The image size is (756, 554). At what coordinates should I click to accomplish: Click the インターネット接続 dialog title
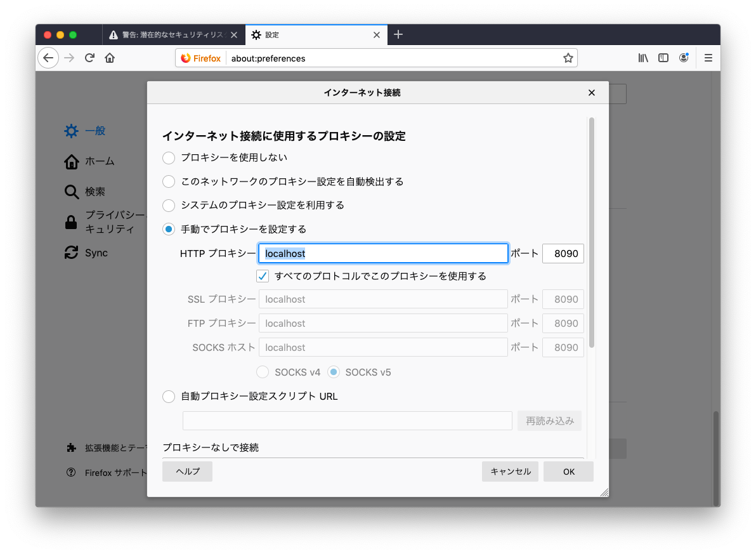click(x=362, y=93)
